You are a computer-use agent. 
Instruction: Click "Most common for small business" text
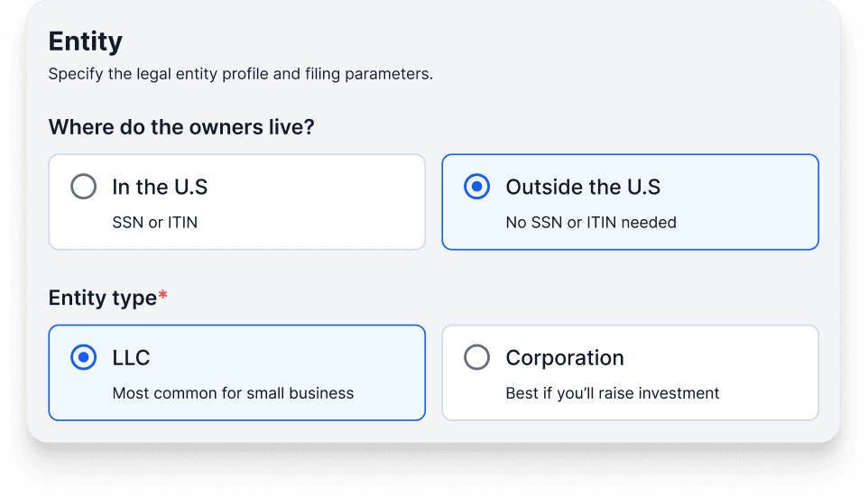tap(233, 393)
